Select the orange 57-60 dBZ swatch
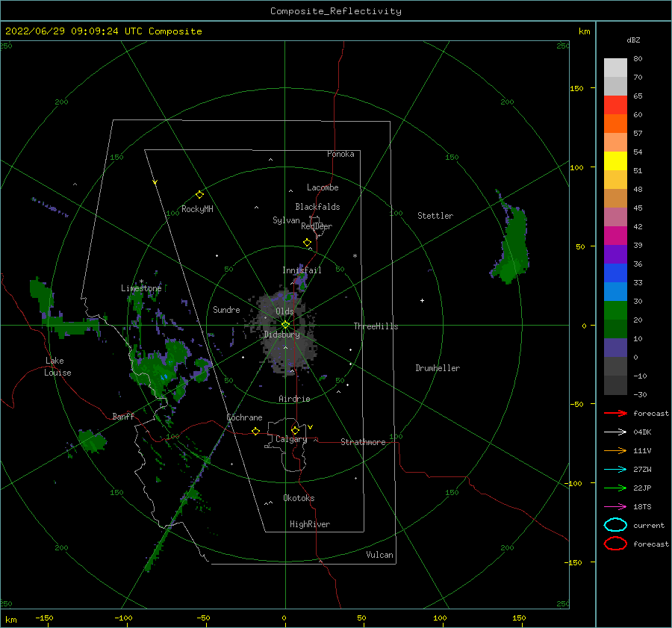The width and height of the screenshot is (672, 628). tap(615, 124)
